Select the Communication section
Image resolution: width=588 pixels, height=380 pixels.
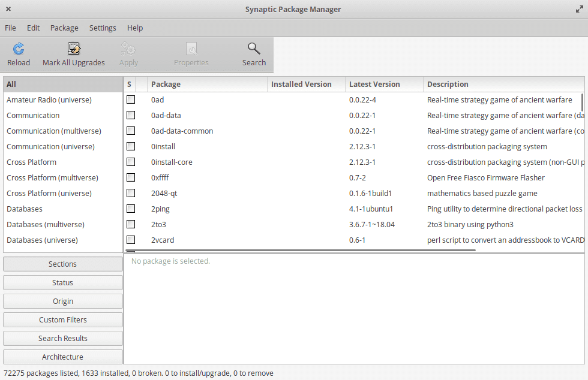click(x=62, y=116)
